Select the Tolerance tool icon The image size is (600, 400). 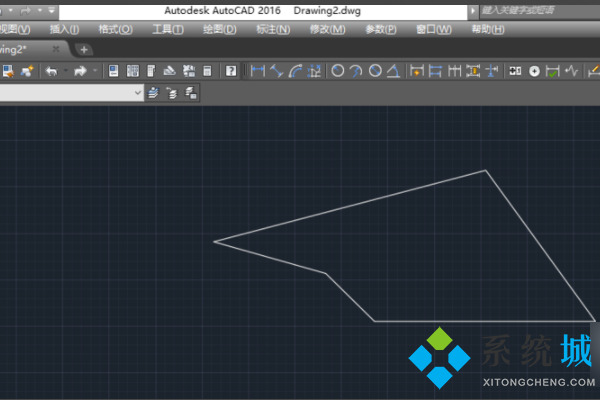point(515,71)
